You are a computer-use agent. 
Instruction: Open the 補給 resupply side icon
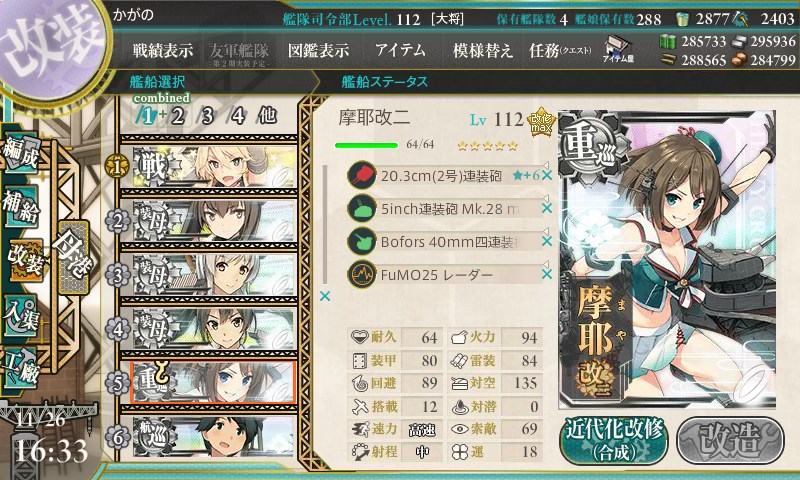[21, 205]
